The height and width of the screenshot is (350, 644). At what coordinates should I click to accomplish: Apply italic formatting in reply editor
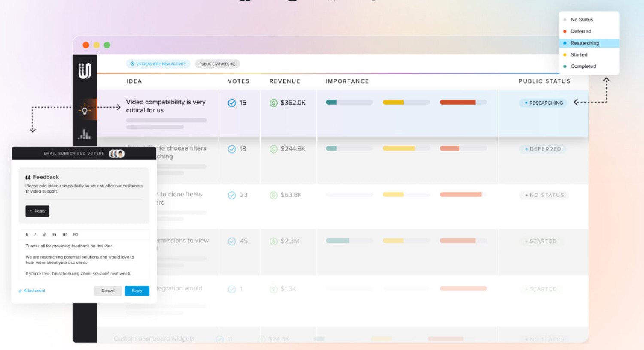pos(35,235)
